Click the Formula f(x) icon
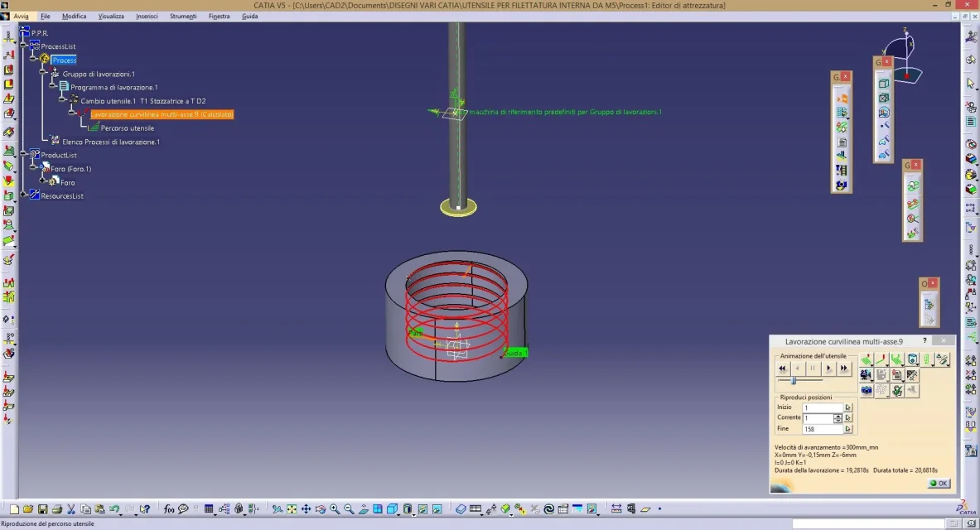Image resolution: width=980 pixels, height=530 pixels. pyautogui.click(x=168, y=509)
